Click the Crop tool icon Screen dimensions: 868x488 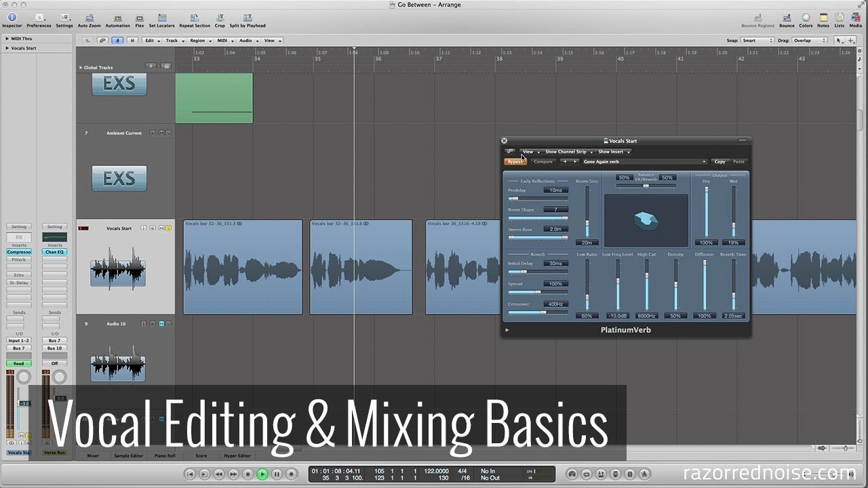tap(220, 17)
